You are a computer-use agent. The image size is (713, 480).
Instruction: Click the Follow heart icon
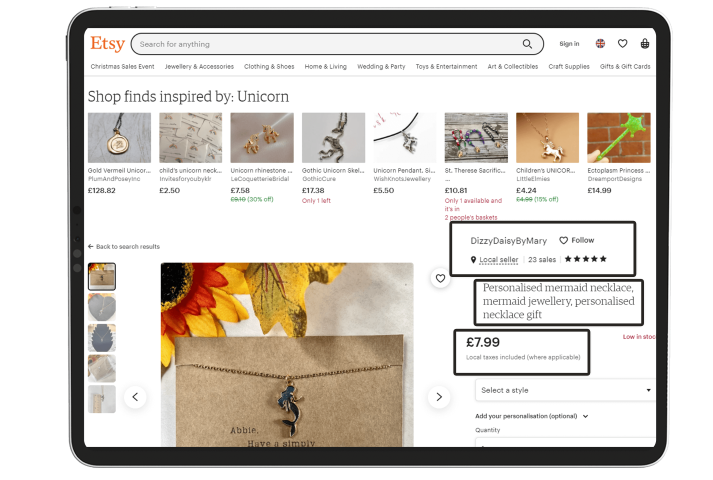[563, 240]
